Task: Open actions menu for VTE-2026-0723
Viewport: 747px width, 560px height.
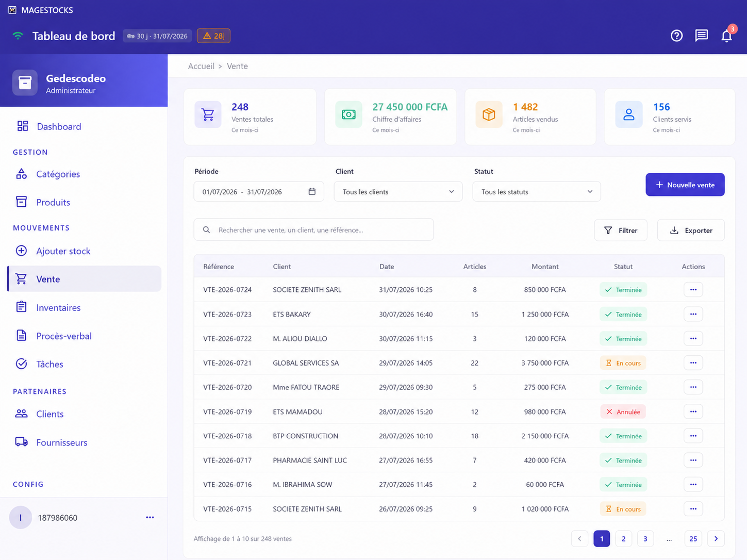Action: click(693, 314)
